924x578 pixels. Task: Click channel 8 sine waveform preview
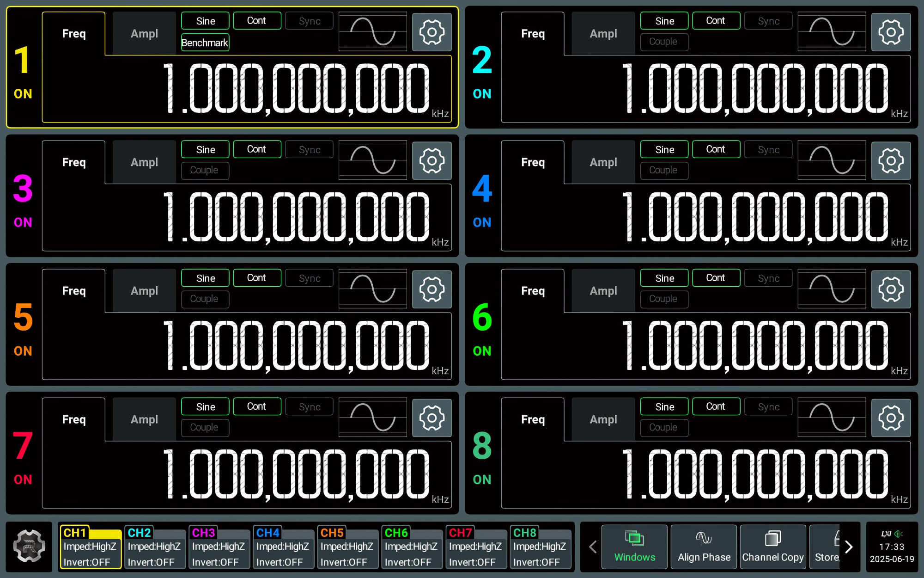pos(832,417)
